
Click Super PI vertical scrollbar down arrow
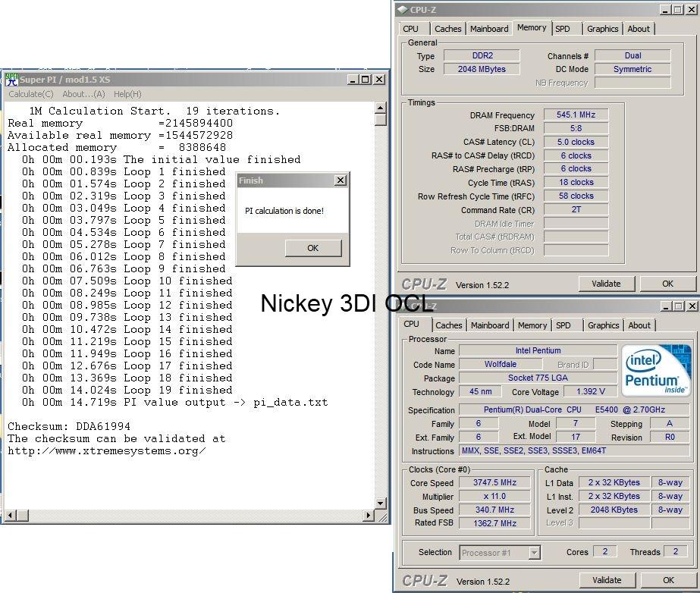[381, 504]
